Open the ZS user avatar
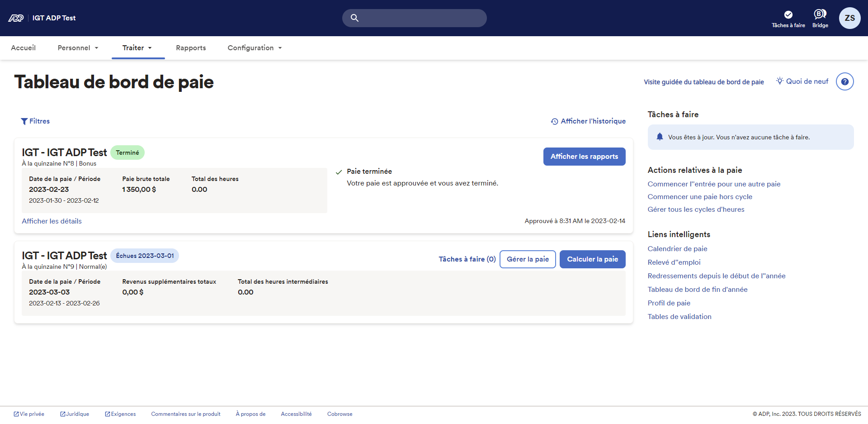 (x=850, y=18)
